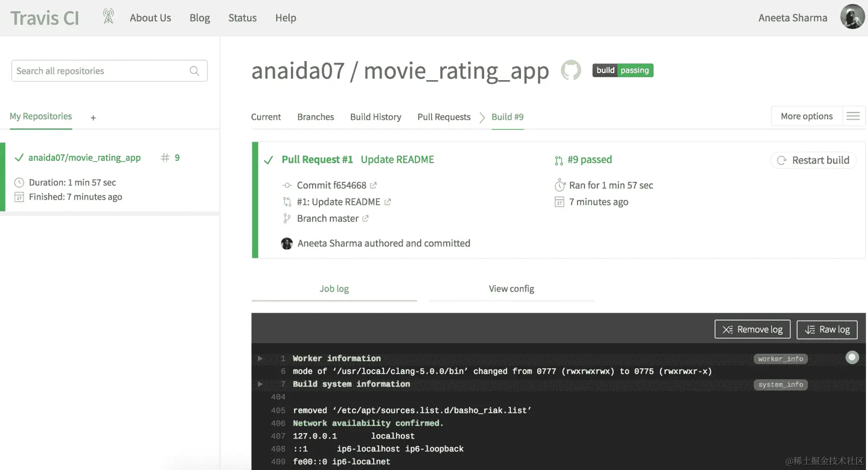Click the calendar icon beside Finished

click(x=19, y=197)
